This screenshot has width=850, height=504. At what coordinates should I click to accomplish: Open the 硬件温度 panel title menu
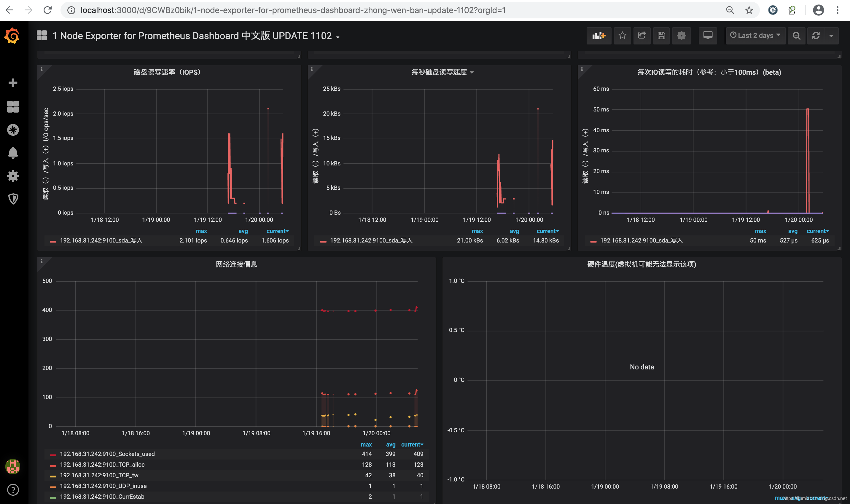[x=642, y=264]
